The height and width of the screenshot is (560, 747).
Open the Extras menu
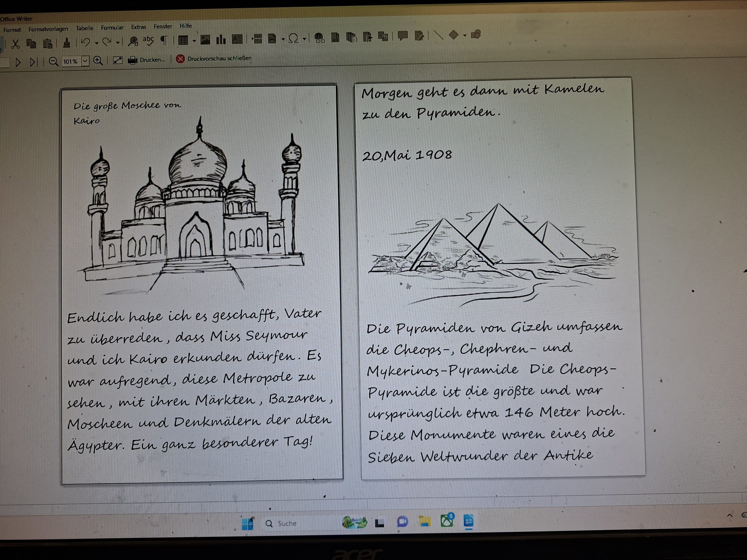[138, 27]
